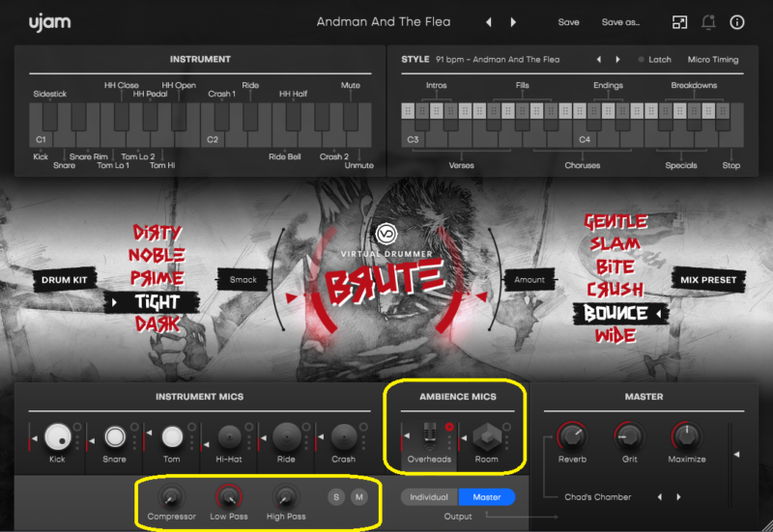Image resolution: width=773 pixels, height=532 pixels.
Task: Click the DRUM KIT label
Action: 64,280
